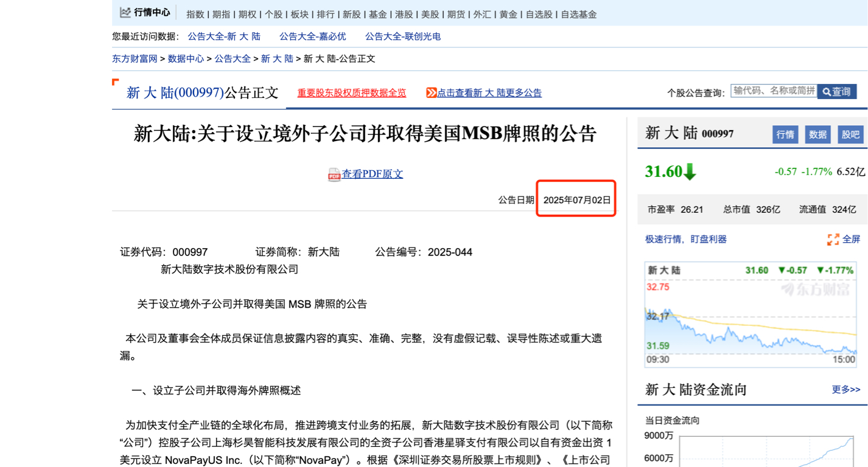Click the 数据中心 breadcrumb link
Image resolution: width=868 pixels, height=467 pixels.
186,59
